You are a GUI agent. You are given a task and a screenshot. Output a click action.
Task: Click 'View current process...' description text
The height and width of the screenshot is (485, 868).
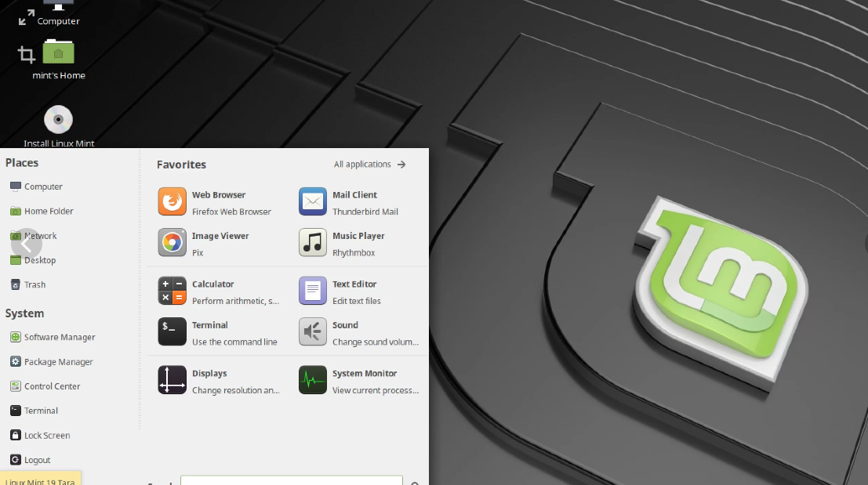click(x=376, y=390)
